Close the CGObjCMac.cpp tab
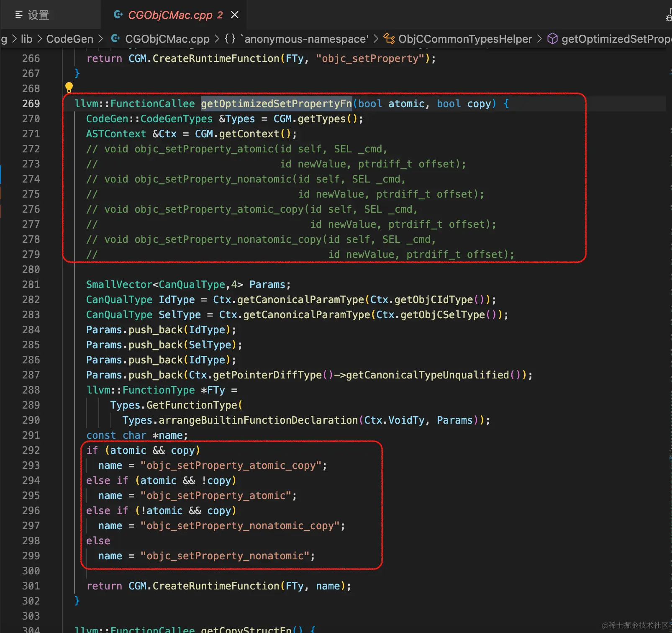This screenshot has width=672, height=633. [235, 15]
